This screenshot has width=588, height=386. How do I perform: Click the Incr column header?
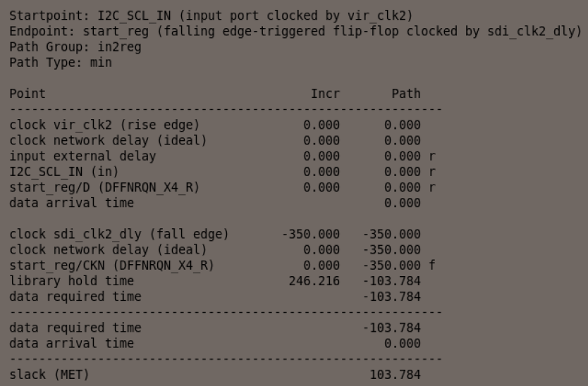325,94
